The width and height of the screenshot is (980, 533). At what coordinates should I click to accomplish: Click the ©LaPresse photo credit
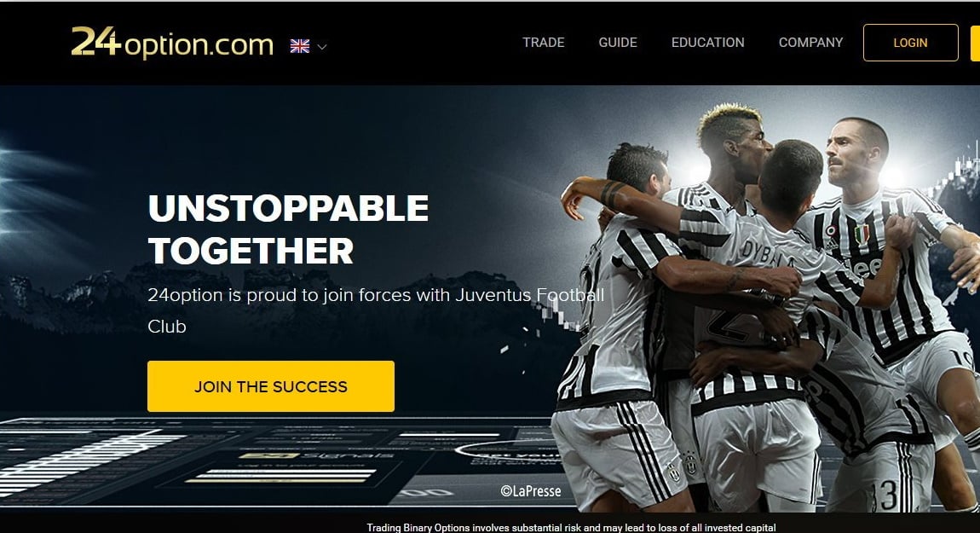[x=531, y=491]
